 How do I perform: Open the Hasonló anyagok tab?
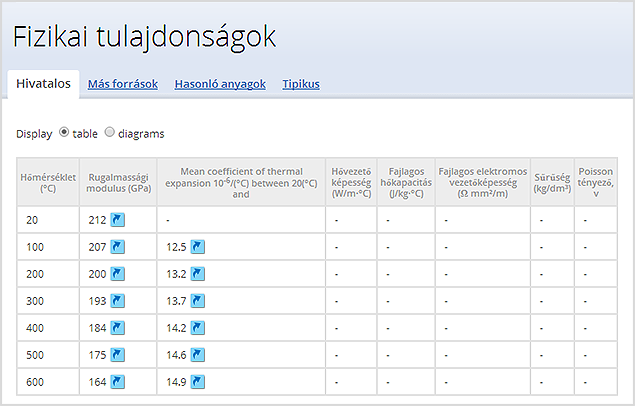[x=220, y=84]
